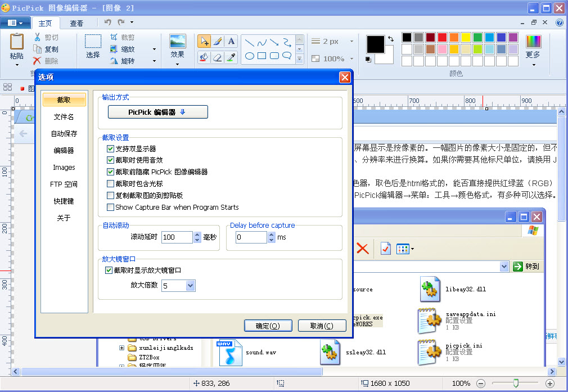Viewport: 568px width, 392px height.
Task: Switch to the View ribbon tab
Action: pos(76,23)
